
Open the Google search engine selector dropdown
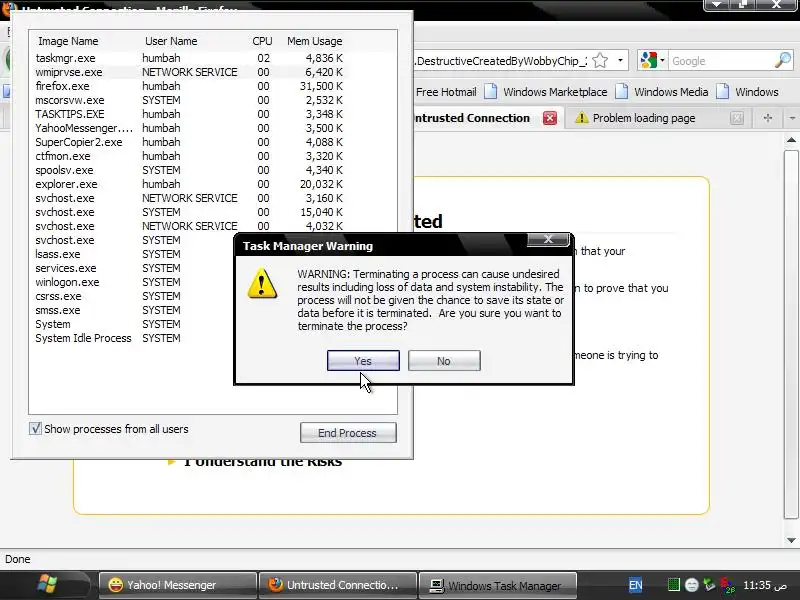[653, 61]
